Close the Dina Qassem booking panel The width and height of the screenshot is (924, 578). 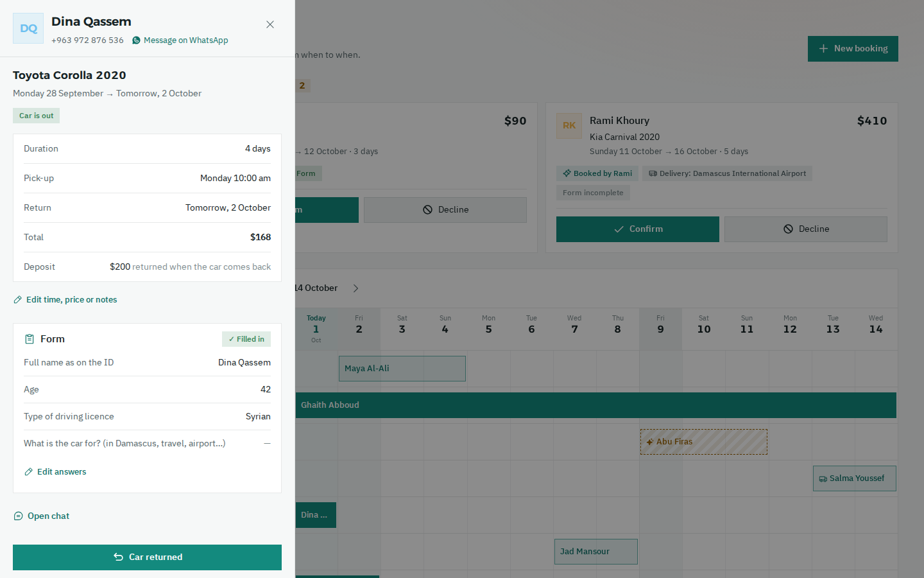(270, 24)
